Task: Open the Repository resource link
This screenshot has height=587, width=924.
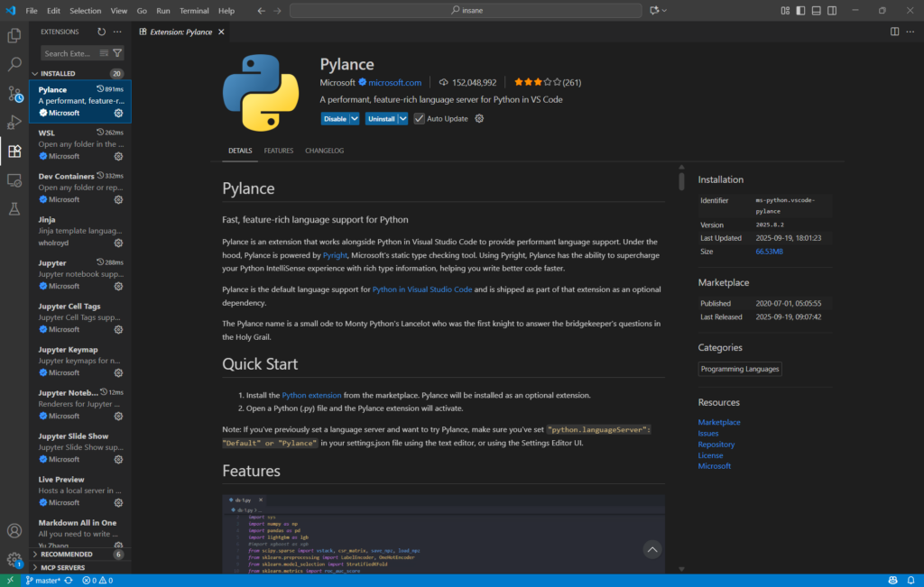Action: tap(716, 445)
